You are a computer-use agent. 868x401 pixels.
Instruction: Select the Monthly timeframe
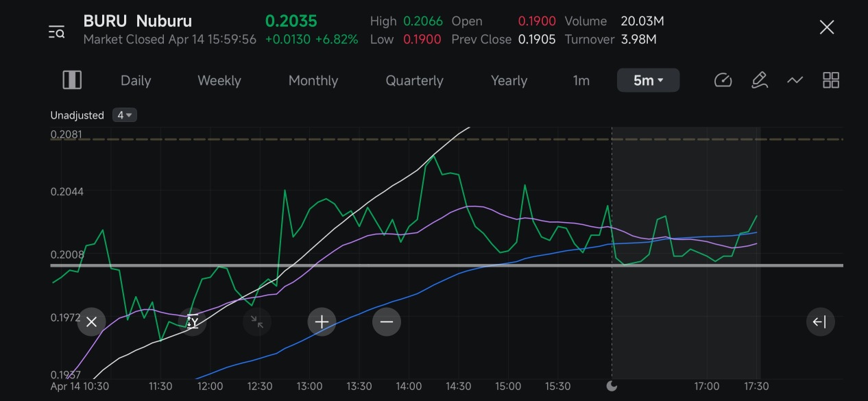tap(313, 80)
